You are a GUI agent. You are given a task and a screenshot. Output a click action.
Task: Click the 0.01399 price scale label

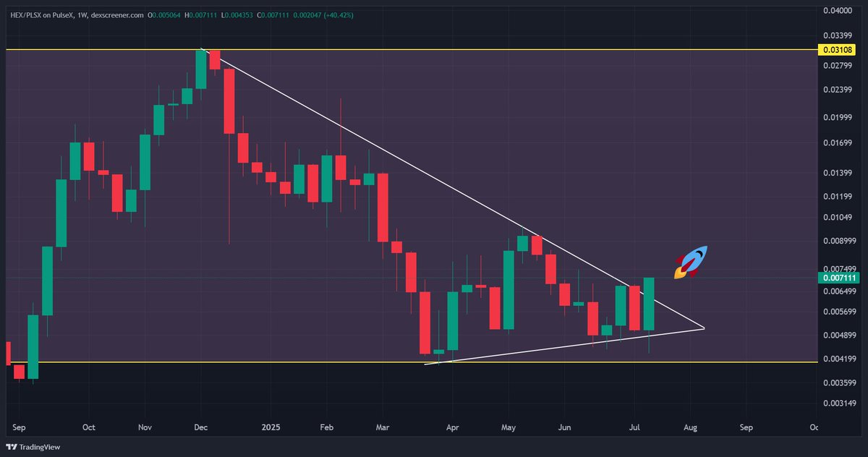pyautogui.click(x=836, y=173)
